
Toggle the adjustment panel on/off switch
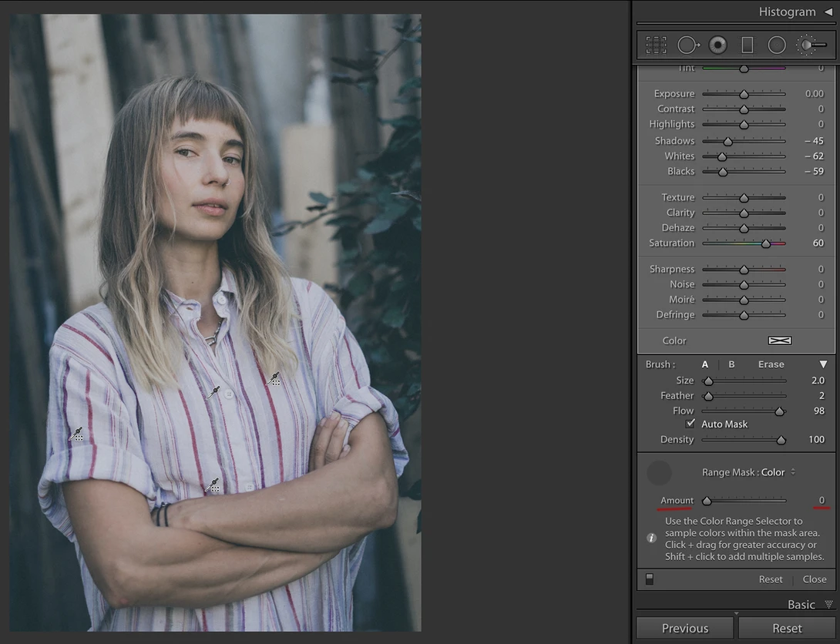(650, 579)
